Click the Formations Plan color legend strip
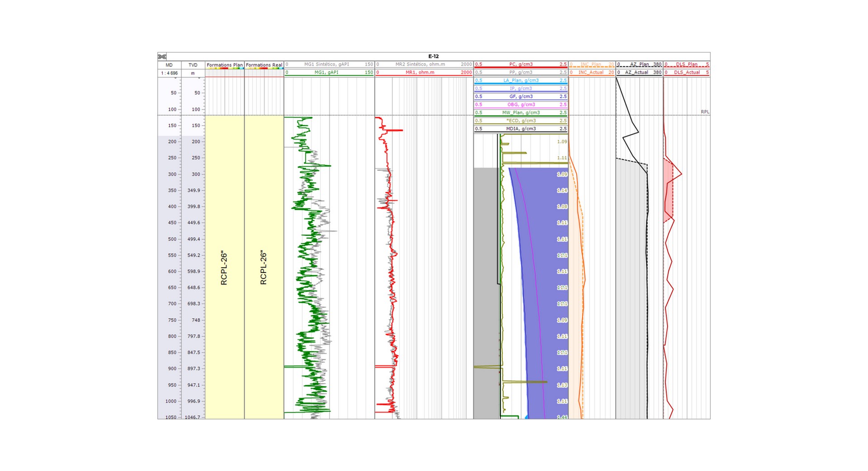Viewport: 868px width, 471px height. [225, 68]
